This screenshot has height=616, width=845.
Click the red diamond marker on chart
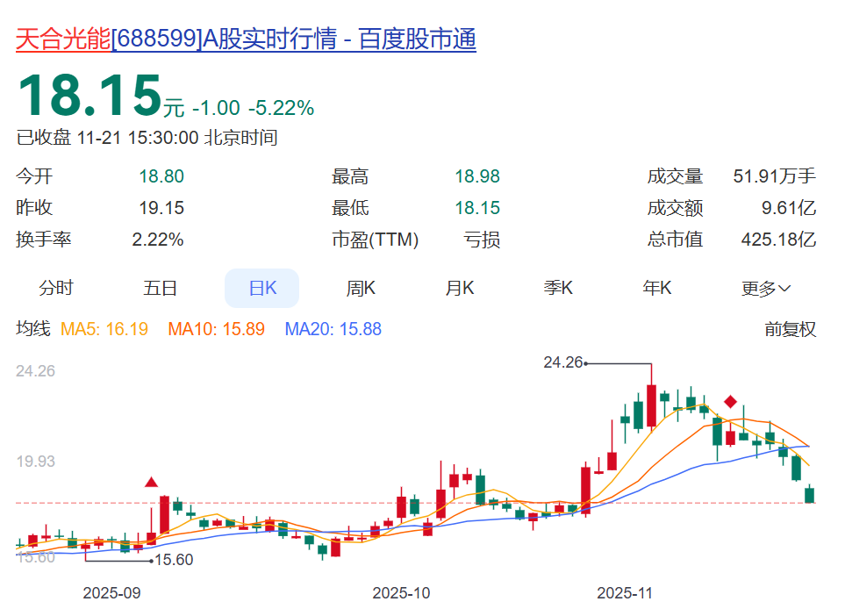[x=730, y=402]
